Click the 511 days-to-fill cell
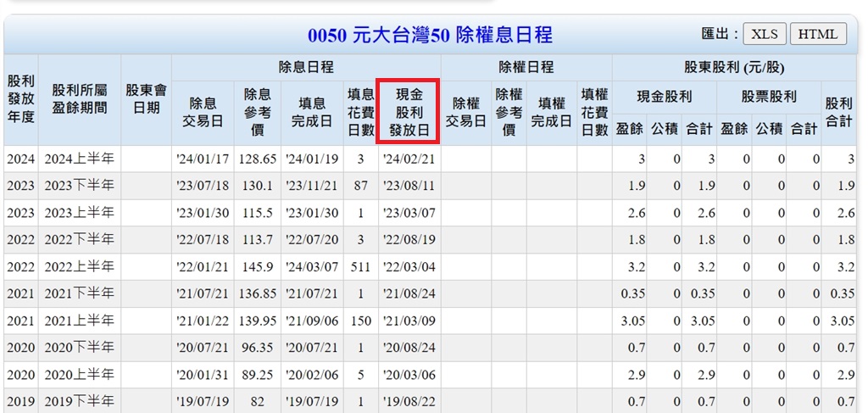This screenshot has width=868, height=413. click(x=360, y=267)
